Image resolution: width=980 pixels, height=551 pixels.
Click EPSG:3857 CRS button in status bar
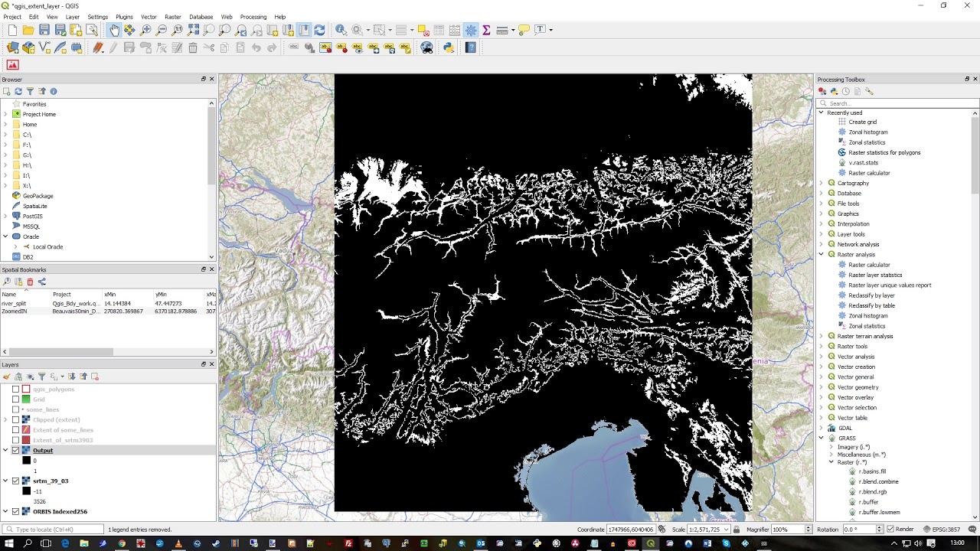[941, 530]
